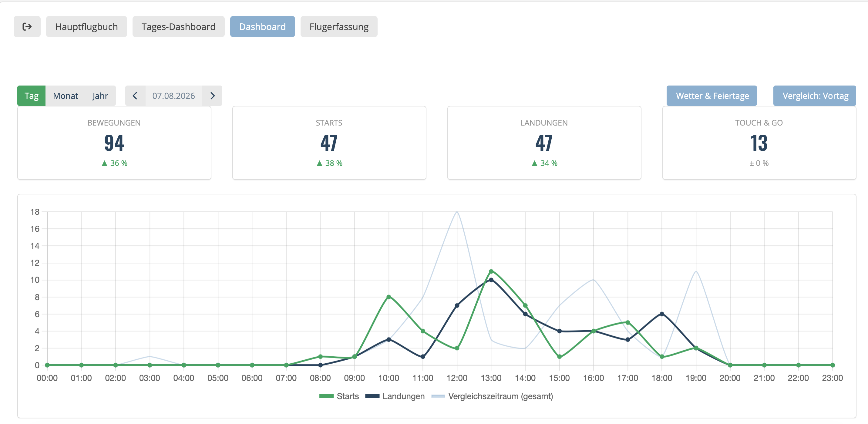This screenshot has height=424, width=868.
Task: Hide Vergleichszeitraum (gesamt) legend series
Action: coord(492,396)
